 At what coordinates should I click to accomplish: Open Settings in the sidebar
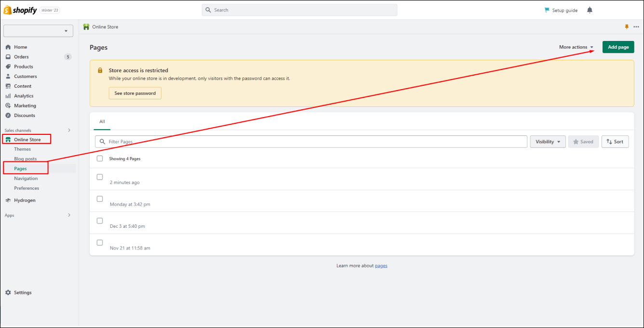coord(23,292)
